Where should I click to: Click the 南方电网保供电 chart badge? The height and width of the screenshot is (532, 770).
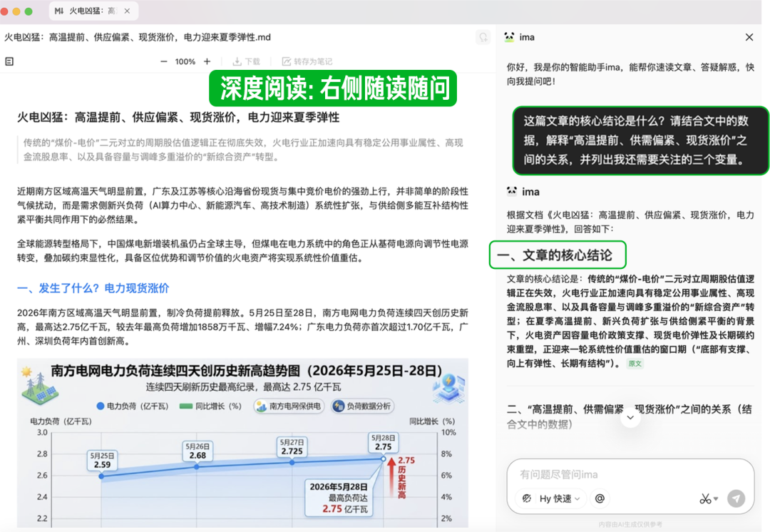click(x=289, y=406)
